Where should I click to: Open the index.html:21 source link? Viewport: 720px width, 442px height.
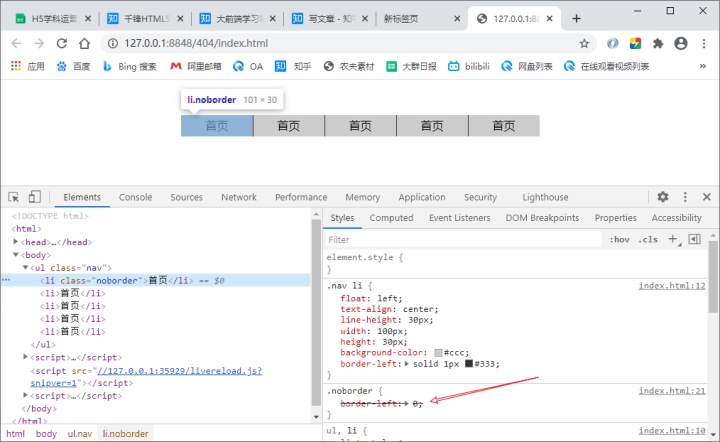click(672, 391)
